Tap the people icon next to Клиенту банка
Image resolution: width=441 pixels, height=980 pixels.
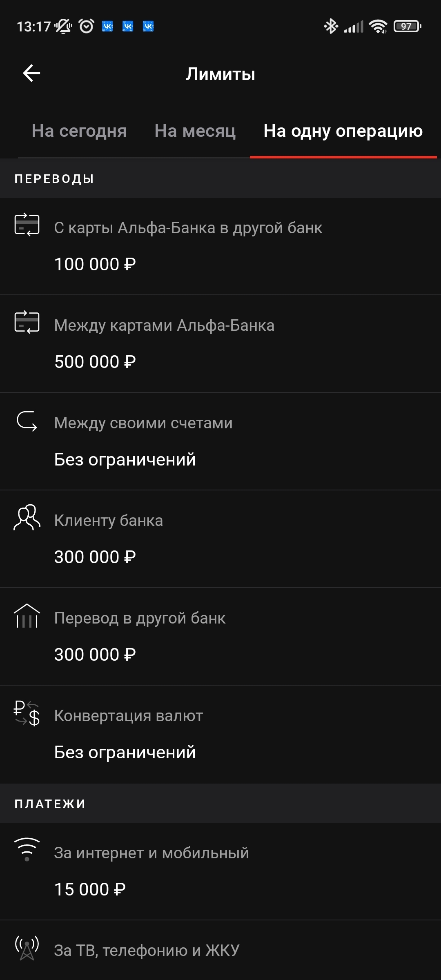pyautogui.click(x=27, y=518)
